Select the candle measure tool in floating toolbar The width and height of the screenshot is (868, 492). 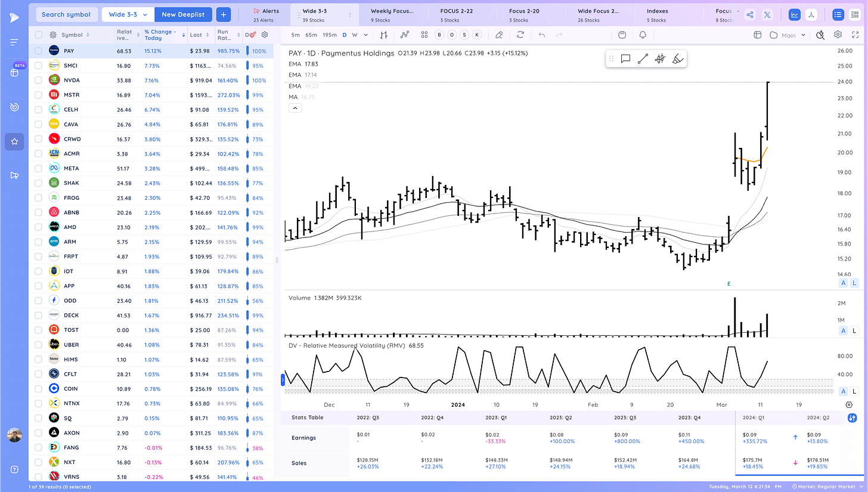(x=660, y=58)
